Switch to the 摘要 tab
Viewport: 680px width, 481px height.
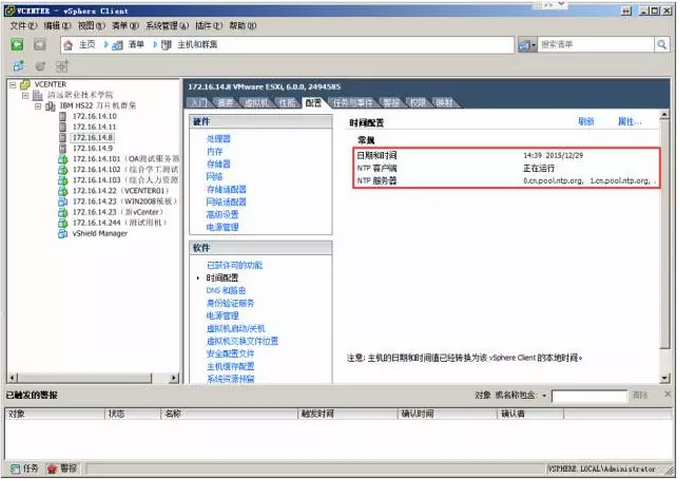coord(225,103)
